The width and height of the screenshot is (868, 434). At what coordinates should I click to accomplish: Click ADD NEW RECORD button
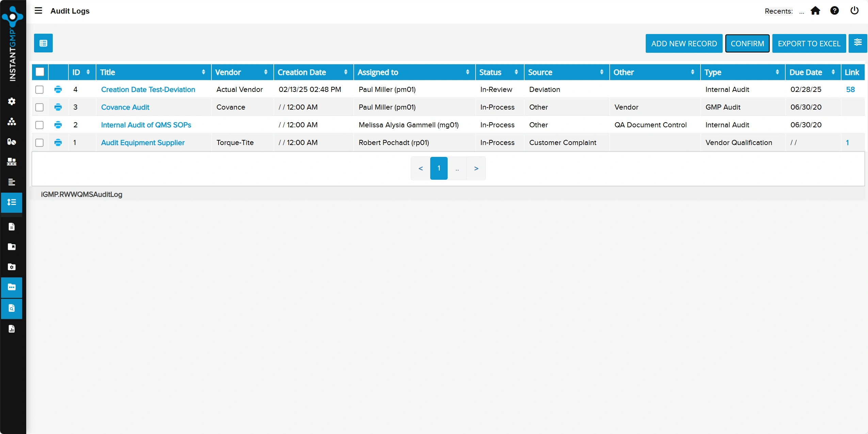coord(684,44)
